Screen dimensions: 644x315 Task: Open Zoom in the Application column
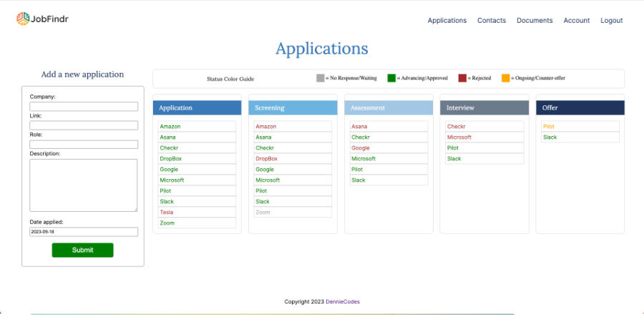coord(197,223)
